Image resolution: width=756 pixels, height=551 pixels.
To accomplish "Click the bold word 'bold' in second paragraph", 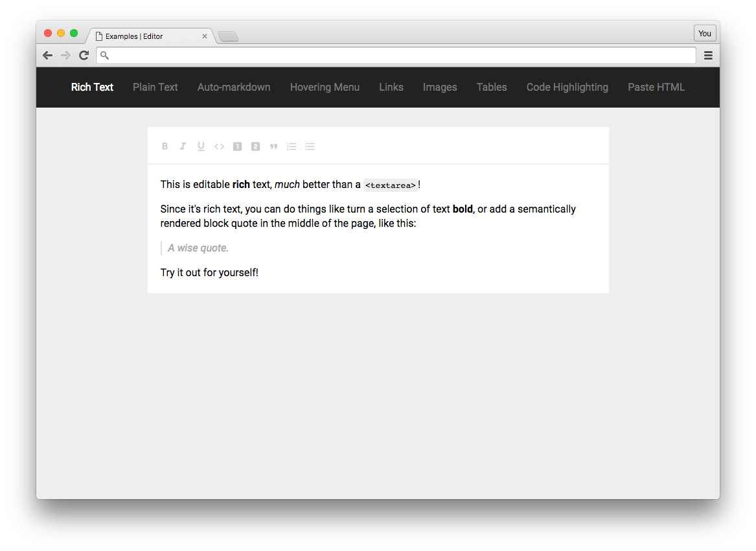I will [463, 209].
